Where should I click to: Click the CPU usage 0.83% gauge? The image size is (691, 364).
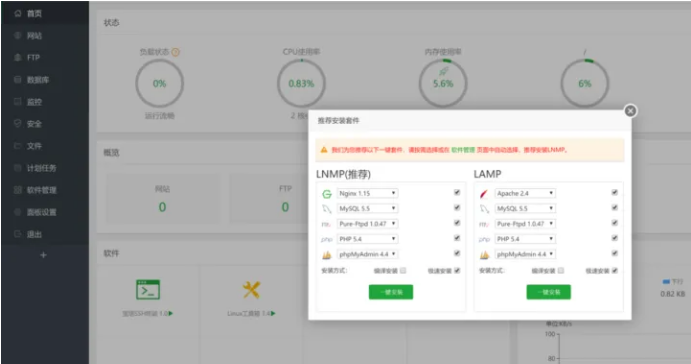pos(301,83)
